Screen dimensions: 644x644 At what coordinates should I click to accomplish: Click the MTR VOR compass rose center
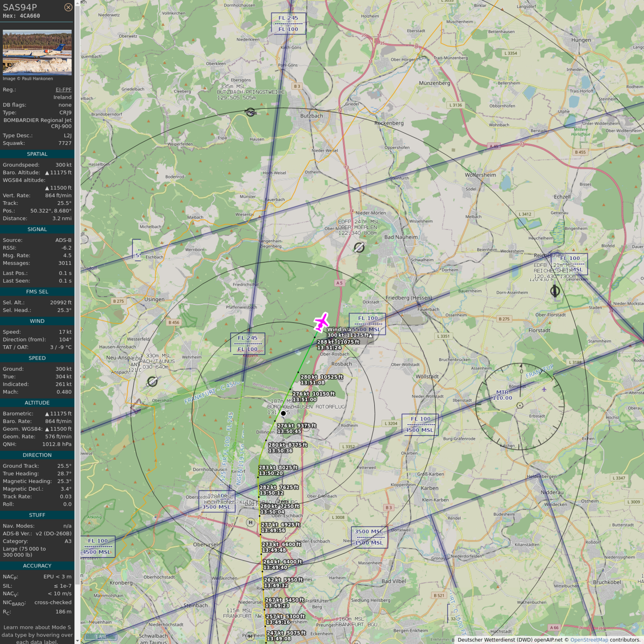520,406
